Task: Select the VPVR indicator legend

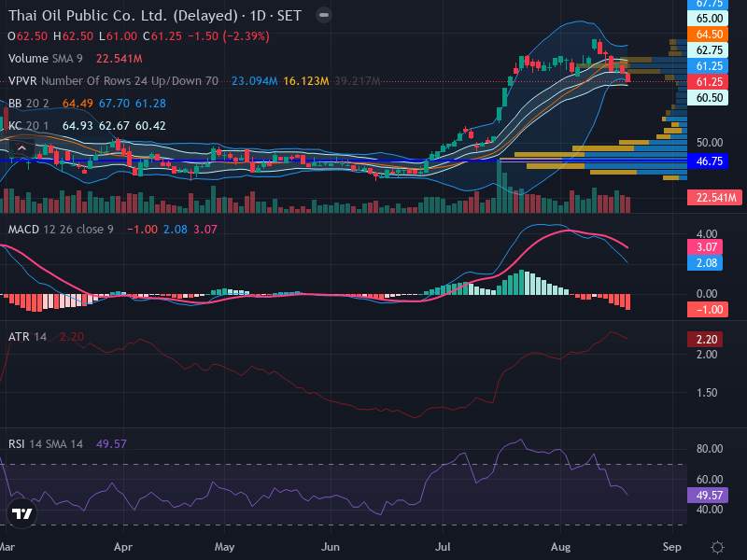Action: tap(113, 81)
